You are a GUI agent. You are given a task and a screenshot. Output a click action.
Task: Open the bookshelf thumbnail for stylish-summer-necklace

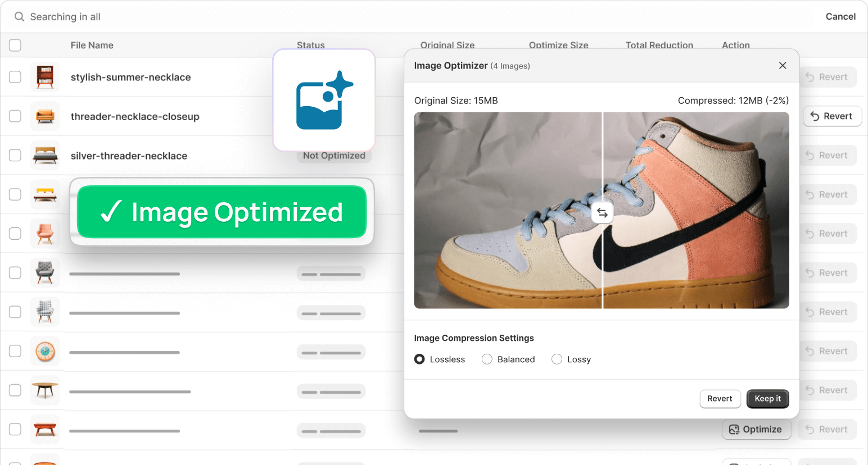point(45,77)
